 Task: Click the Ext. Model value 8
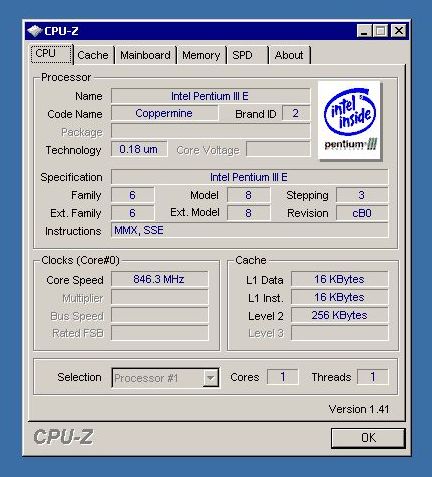click(248, 213)
